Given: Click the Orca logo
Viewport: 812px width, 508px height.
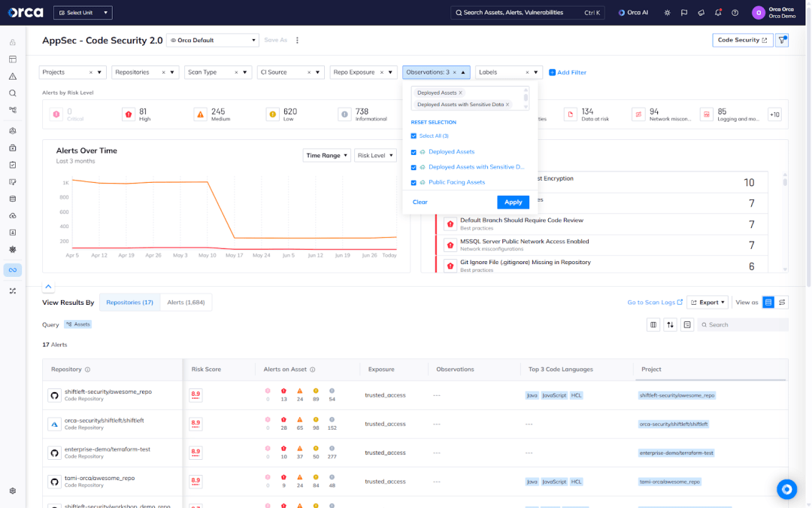Looking at the screenshot, I should click(26, 13).
